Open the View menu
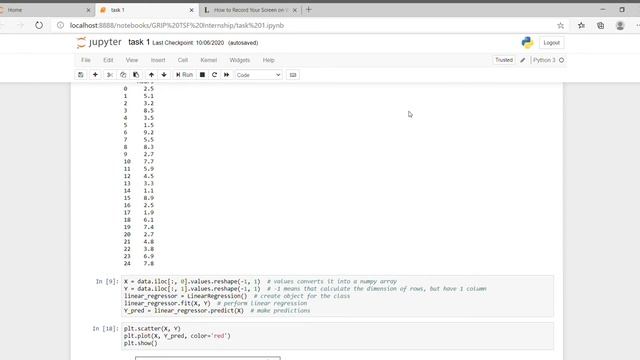 [x=132, y=60]
